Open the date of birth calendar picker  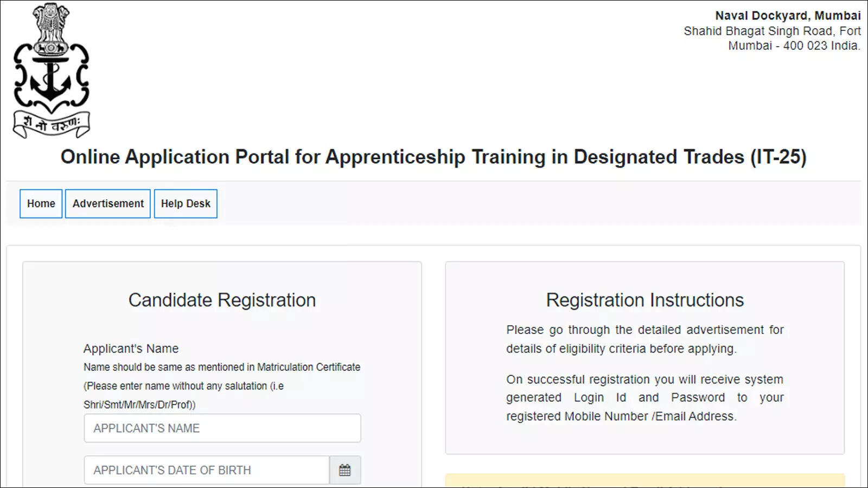coord(345,470)
